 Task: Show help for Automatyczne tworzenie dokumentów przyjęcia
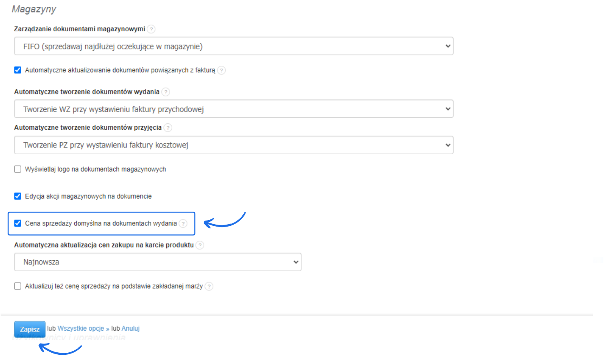pos(168,128)
